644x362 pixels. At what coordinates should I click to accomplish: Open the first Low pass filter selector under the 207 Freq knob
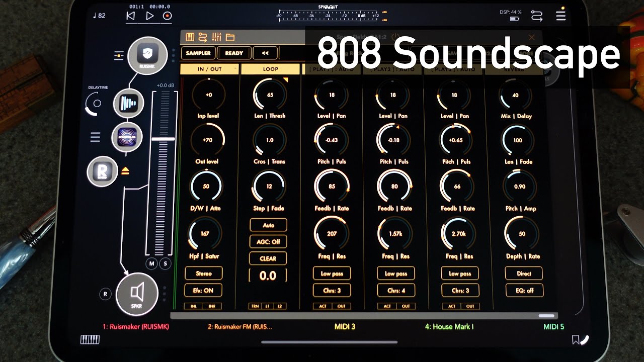click(332, 274)
